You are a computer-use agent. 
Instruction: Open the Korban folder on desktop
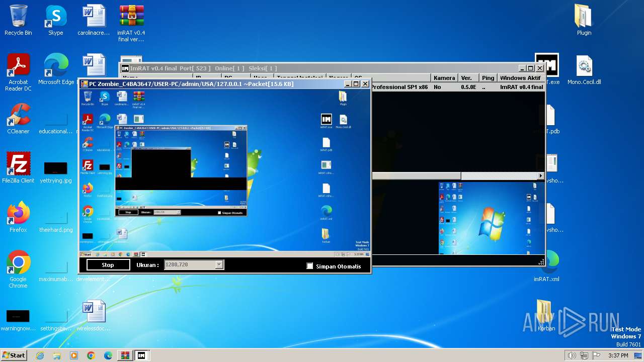click(546, 316)
